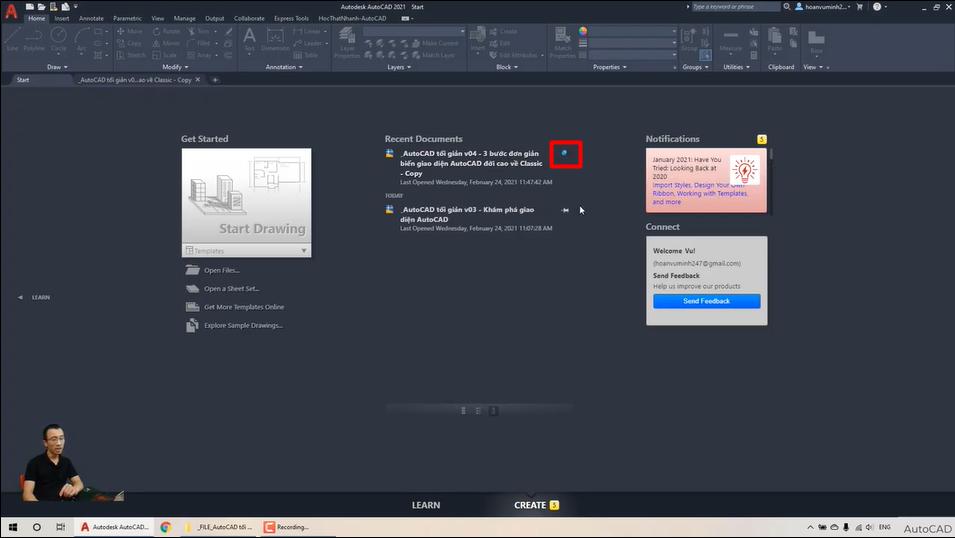Image resolution: width=955 pixels, height=538 pixels.
Task: Open the January 2021 notification link
Action: point(700,193)
